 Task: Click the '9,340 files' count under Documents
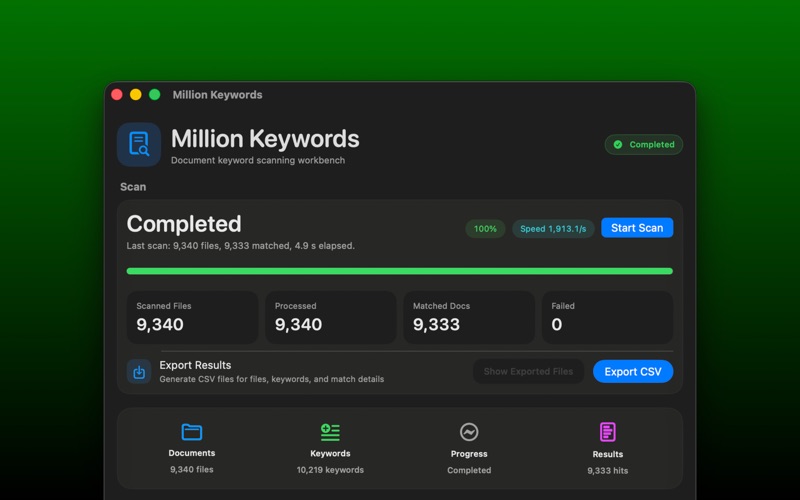point(192,469)
